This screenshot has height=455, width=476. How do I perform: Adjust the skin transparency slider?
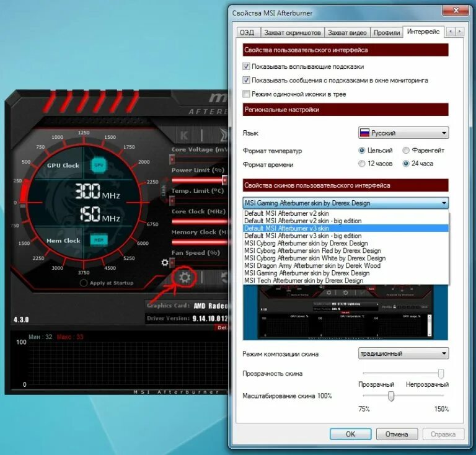pyautogui.click(x=441, y=373)
